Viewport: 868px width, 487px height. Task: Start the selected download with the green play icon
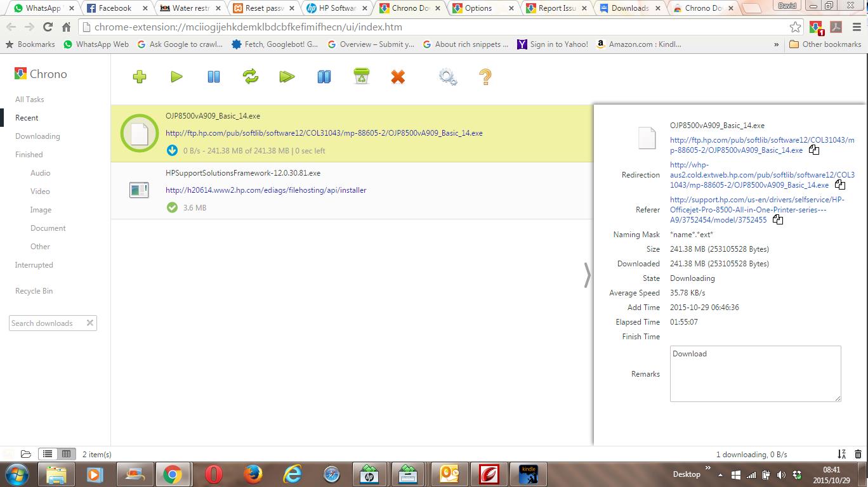pyautogui.click(x=176, y=77)
